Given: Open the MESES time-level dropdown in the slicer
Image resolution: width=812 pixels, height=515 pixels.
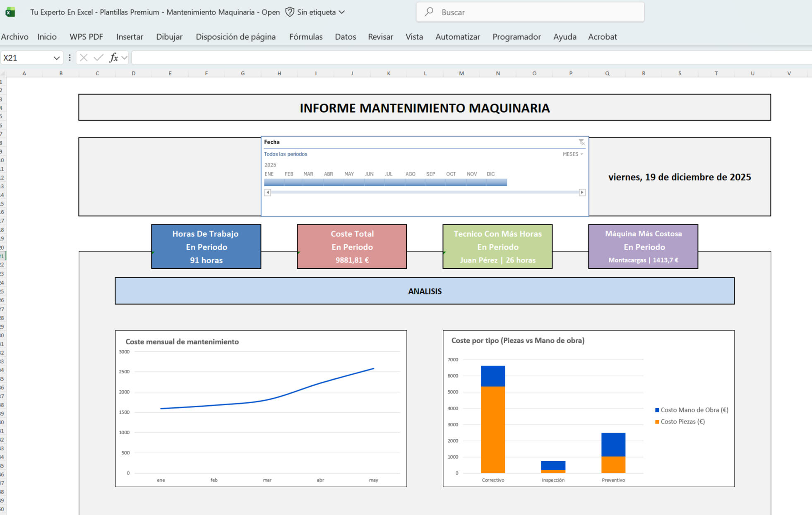Looking at the screenshot, I should click(x=572, y=154).
